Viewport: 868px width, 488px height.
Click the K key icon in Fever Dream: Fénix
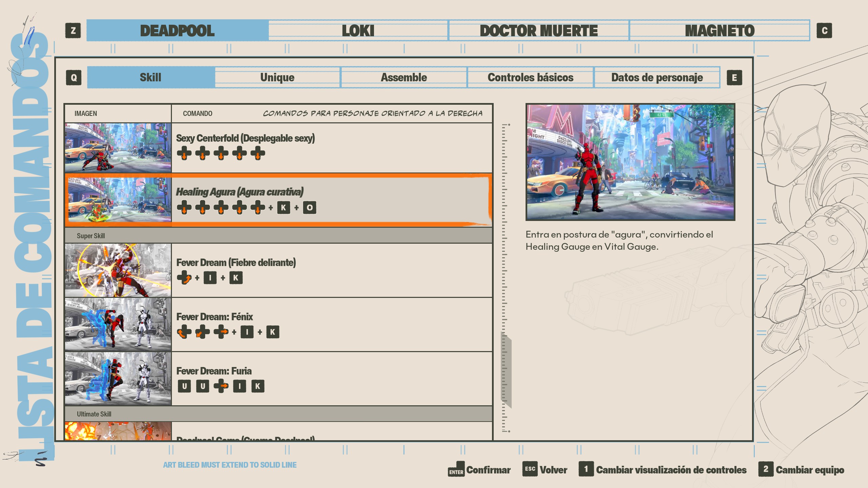[x=273, y=332]
